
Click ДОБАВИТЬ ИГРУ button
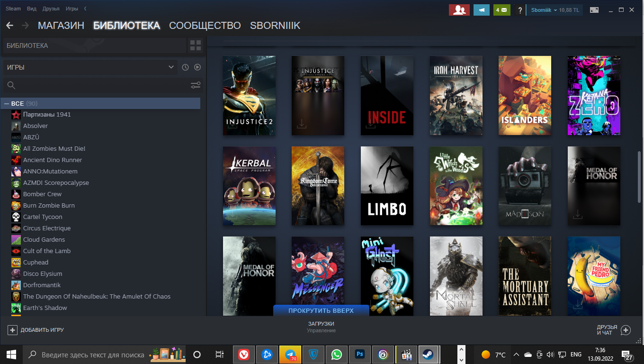point(36,330)
